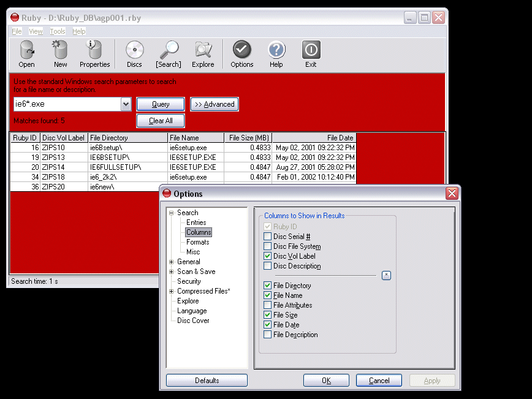This screenshot has height=399, width=532.
Task: Click the Explore toolbar icon
Action: tap(203, 50)
